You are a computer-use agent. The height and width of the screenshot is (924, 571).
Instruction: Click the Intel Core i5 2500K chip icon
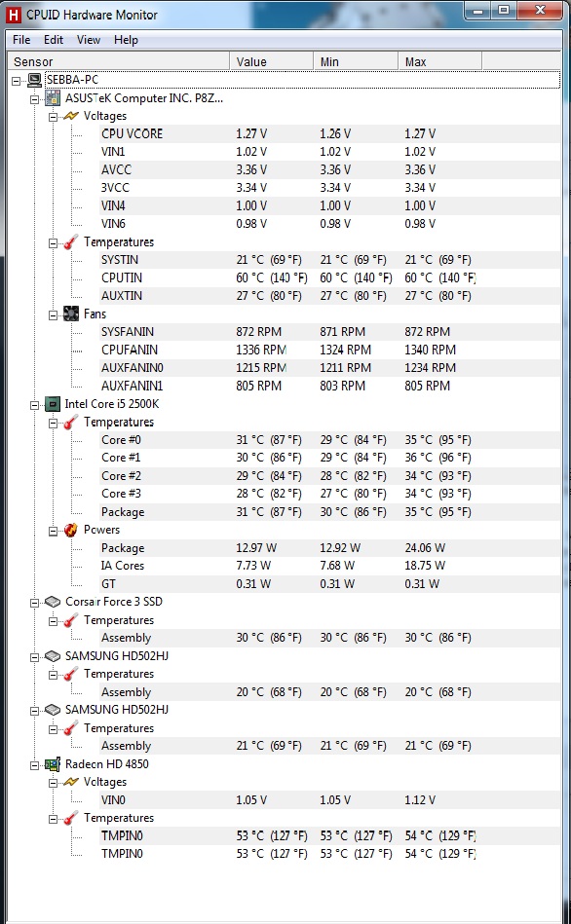click(x=53, y=404)
